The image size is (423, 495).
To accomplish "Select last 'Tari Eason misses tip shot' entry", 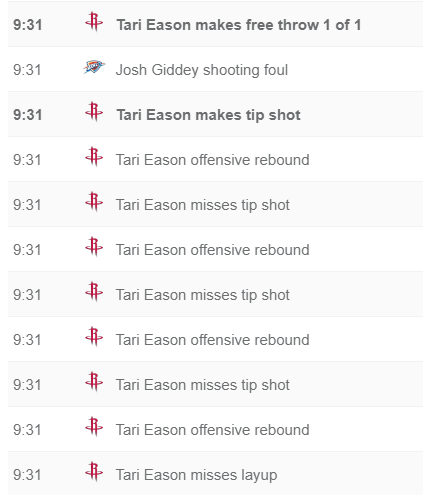I will [203, 385].
